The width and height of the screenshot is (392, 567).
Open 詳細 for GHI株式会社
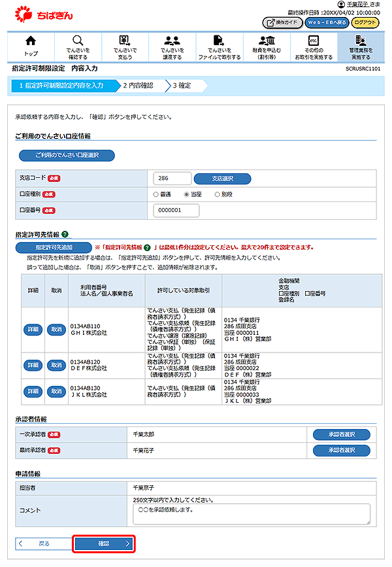[x=33, y=330]
